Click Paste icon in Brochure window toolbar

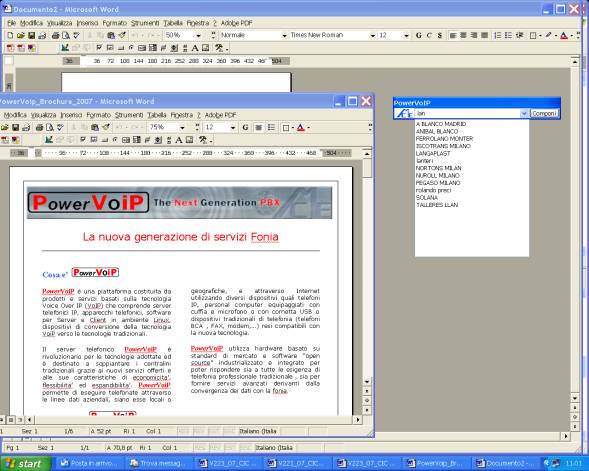(95, 127)
